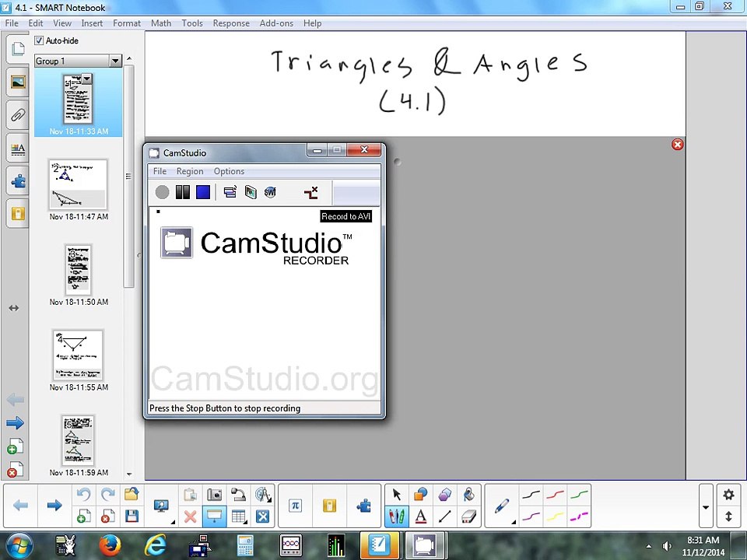Select the Eraser tool
The height and width of the screenshot is (560, 747).
(468, 516)
